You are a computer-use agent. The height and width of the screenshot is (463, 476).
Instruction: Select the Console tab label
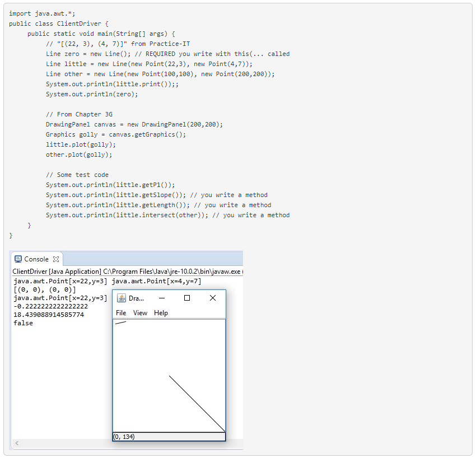[x=35, y=259]
